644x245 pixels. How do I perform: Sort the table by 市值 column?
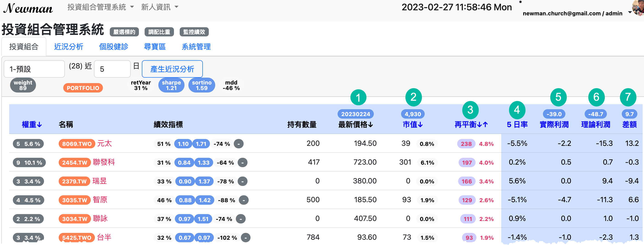(x=413, y=124)
